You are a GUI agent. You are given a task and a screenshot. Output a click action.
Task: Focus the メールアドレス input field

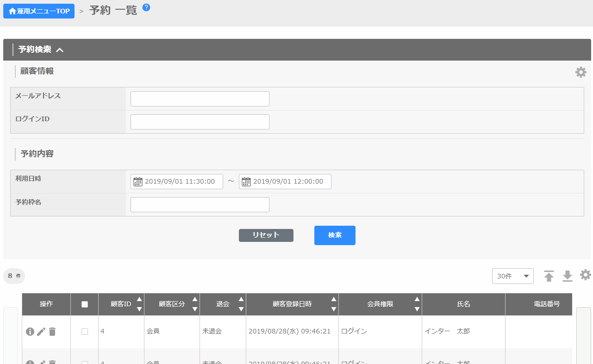tap(200, 99)
